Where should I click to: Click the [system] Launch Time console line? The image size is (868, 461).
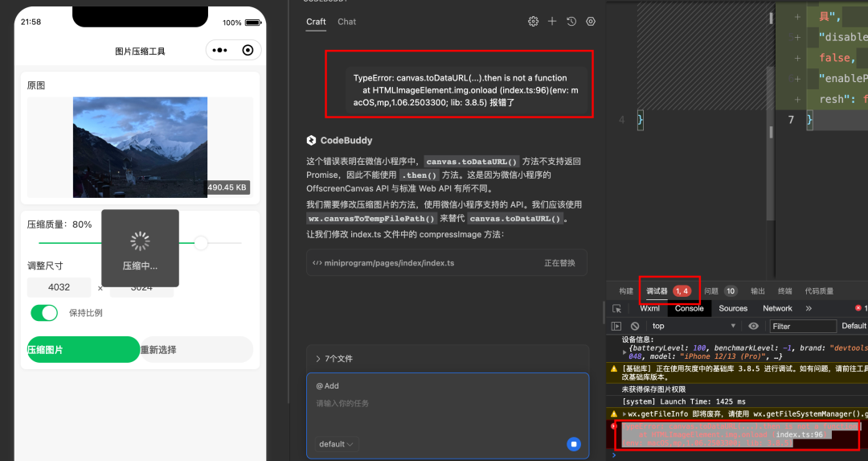point(684,401)
